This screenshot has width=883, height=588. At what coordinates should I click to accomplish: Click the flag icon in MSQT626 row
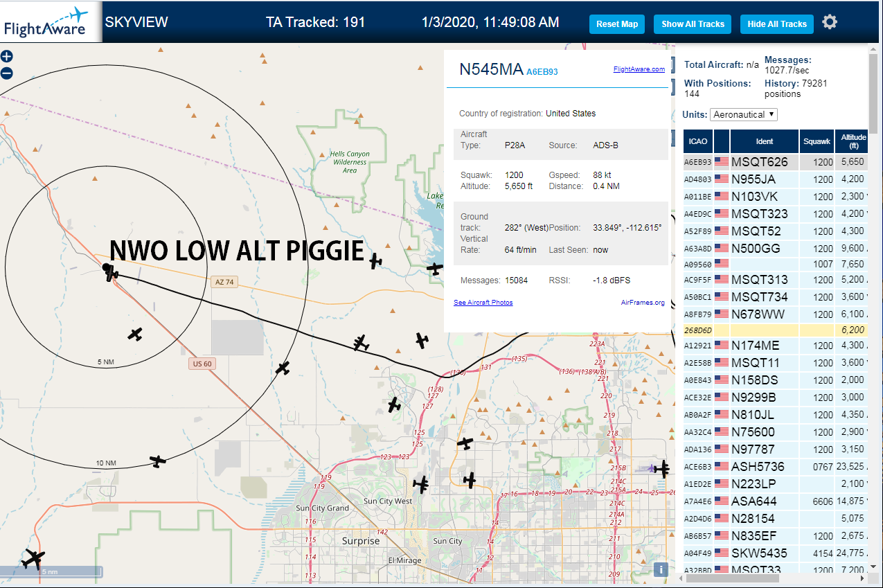pyautogui.click(x=722, y=162)
